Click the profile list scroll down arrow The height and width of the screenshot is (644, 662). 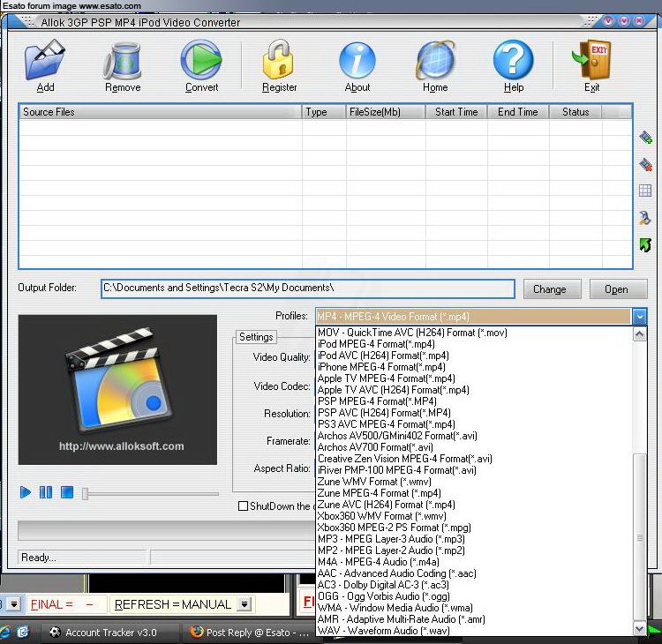pos(640,629)
